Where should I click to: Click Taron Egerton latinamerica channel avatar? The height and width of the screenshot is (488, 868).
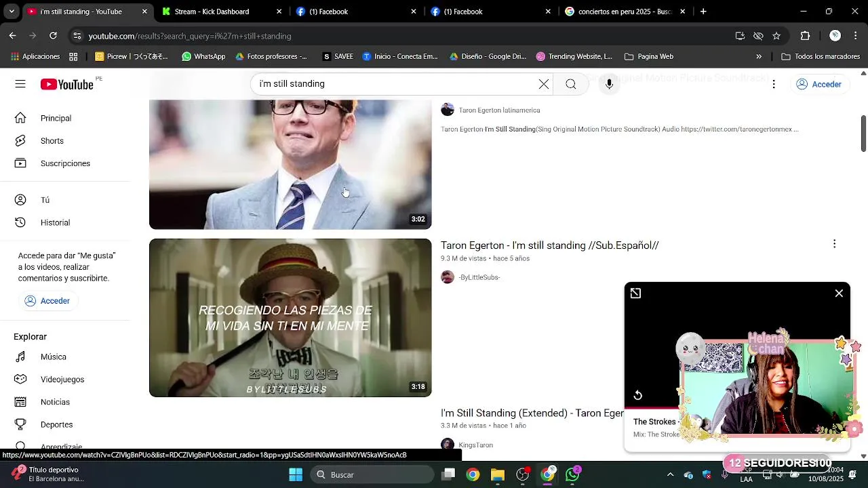[x=448, y=110]
